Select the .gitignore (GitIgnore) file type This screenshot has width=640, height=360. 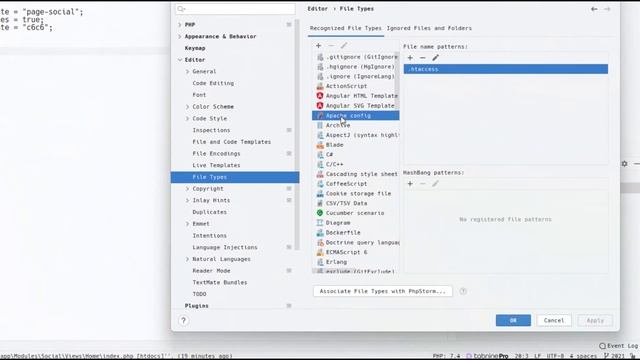(356, 57)
